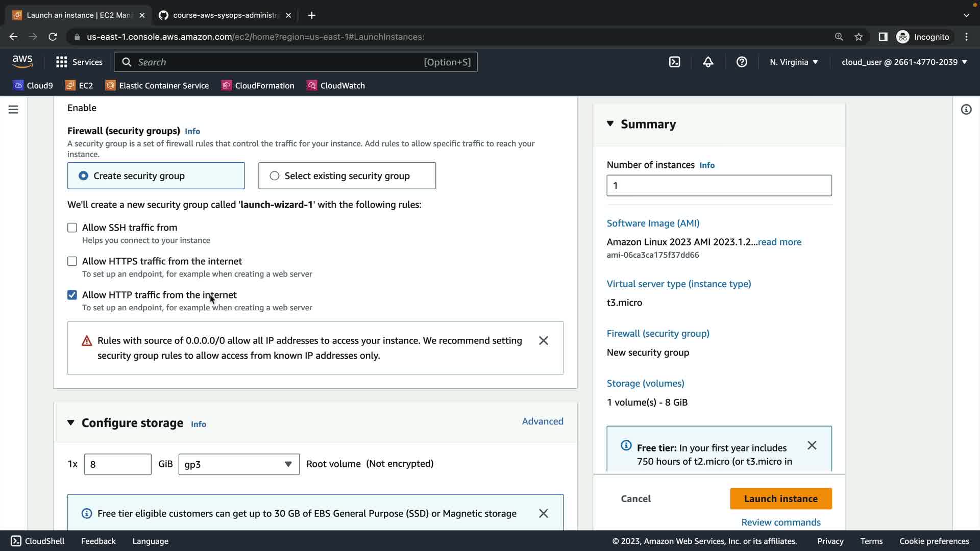Click the Launch instance button
Viewport: 980px width, 551px height.
780,498
